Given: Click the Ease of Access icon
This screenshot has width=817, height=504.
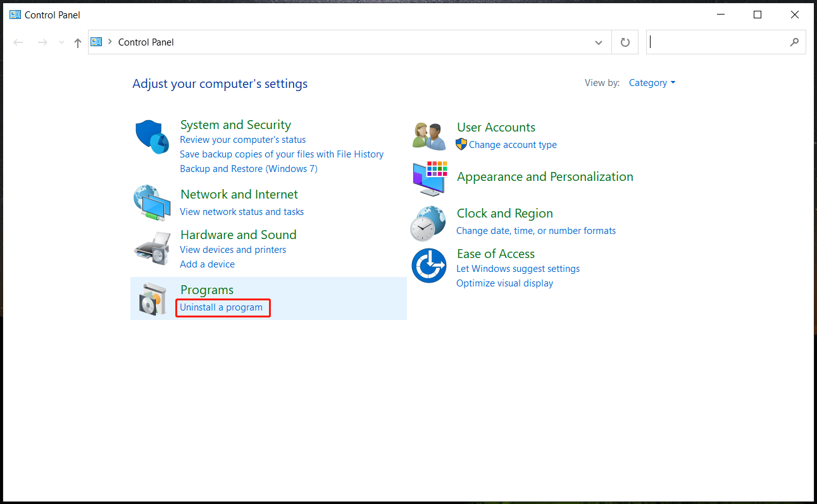Looking at the screenshot, I should [429, 266].
